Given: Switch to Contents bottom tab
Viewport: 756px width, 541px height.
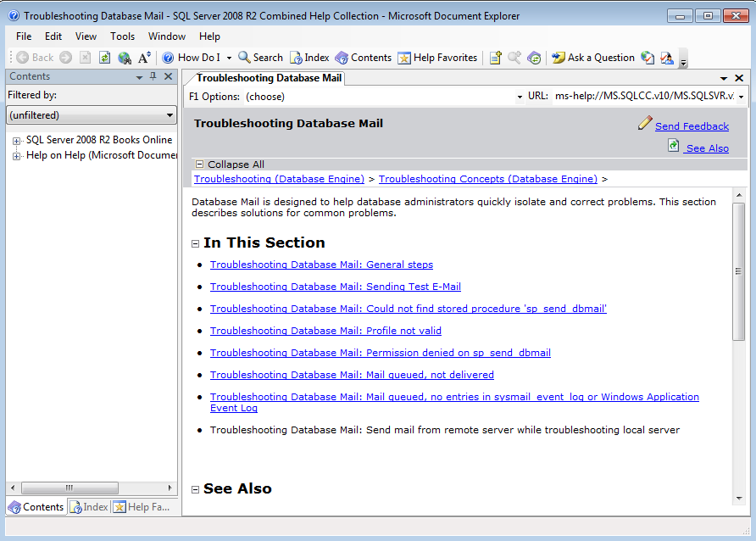Looking at the screenshot, I should (x=36, y=507).
